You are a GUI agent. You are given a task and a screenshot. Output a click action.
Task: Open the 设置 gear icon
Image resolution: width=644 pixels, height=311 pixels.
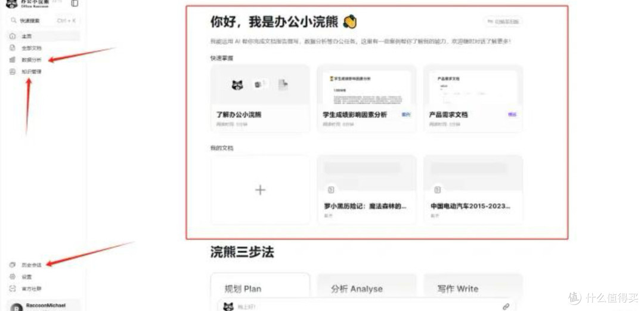click(x=13, y=277)
